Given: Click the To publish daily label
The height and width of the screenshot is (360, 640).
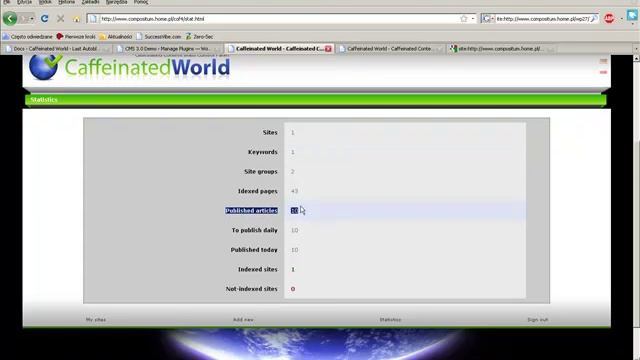Looking at the screenshot, I should [x=255, y=230].
